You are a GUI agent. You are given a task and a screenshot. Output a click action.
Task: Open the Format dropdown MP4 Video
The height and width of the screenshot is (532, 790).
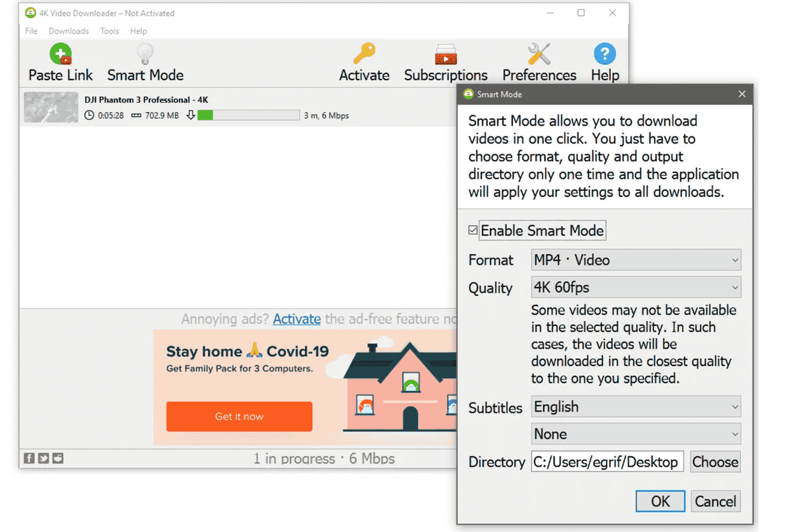[x=636, y=259]
